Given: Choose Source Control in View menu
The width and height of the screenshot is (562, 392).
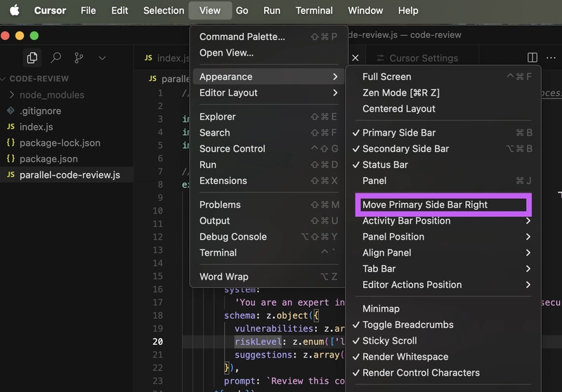Looking at the screenshot, I should pyautogui.click(x=268, y=149).
